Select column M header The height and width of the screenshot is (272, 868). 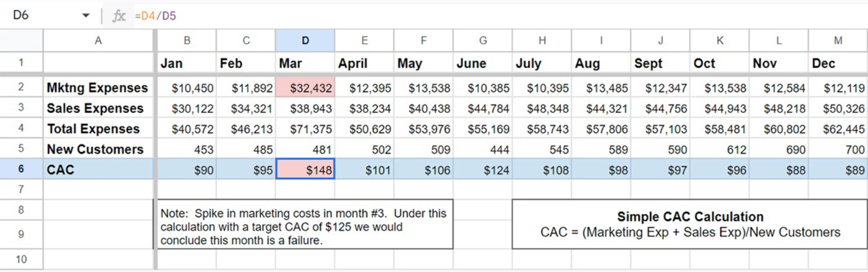[838, 41]
